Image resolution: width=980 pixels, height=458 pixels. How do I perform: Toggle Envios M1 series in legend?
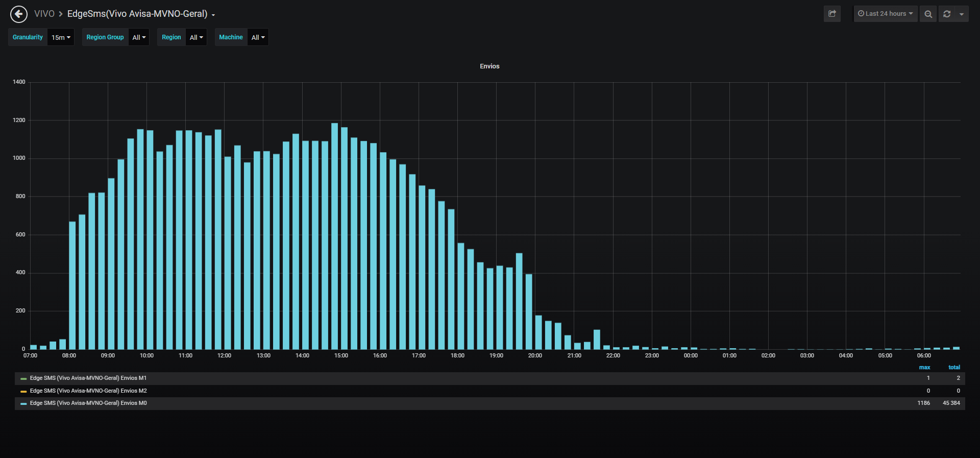pos(88,378)
